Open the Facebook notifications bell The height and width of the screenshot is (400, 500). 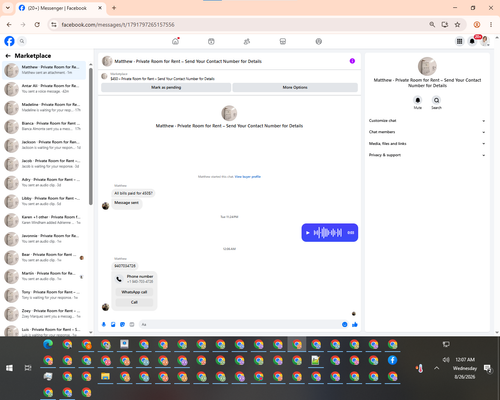tap(472, 41)
